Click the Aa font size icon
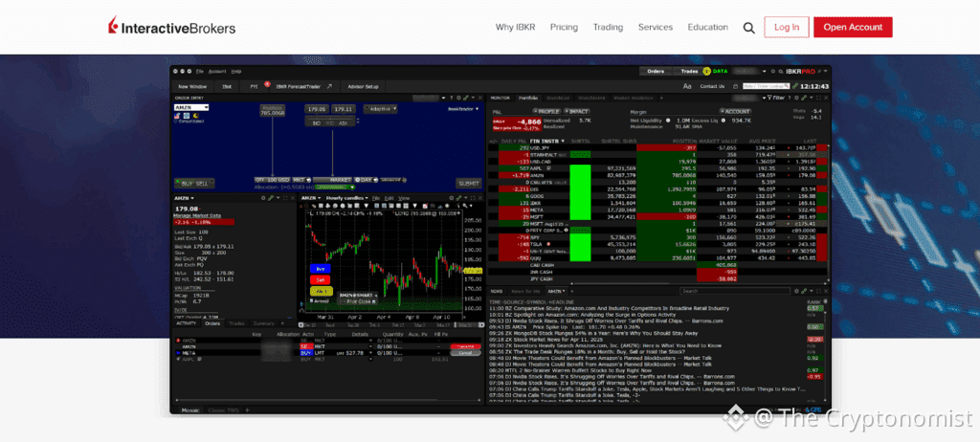Viewport: 980px width, 442px height. (687, 86)
